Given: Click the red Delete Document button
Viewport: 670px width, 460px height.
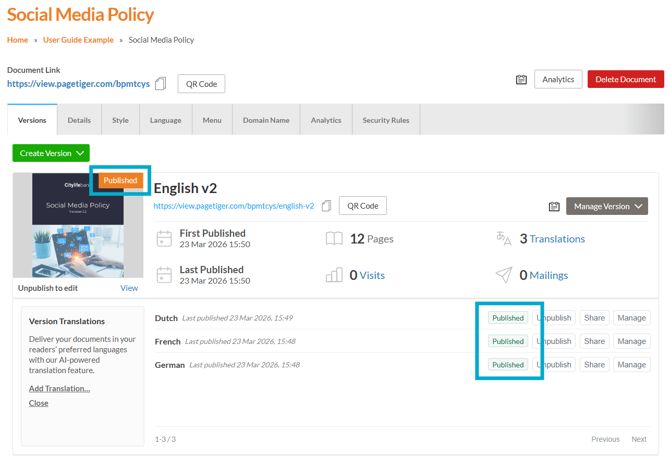Looking at the screenshot, I should pyautogui.click(x=626, y=79).
